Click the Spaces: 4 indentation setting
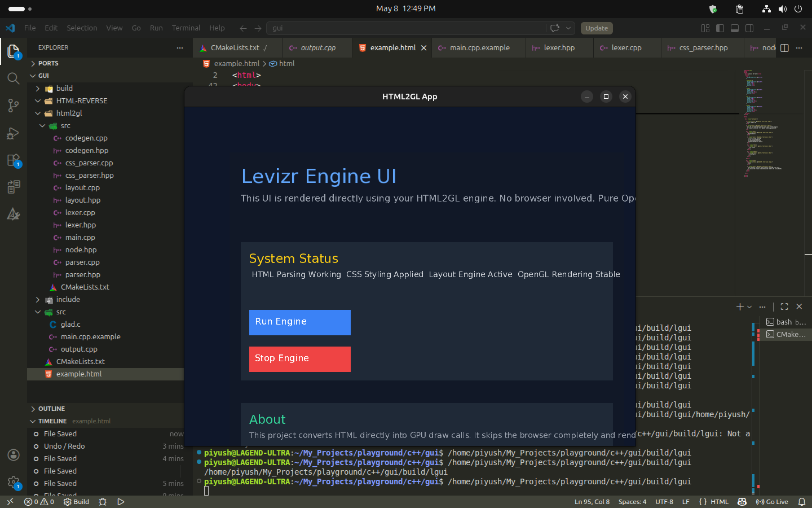The width and height of the screenshot is (812, 508). 632,502
